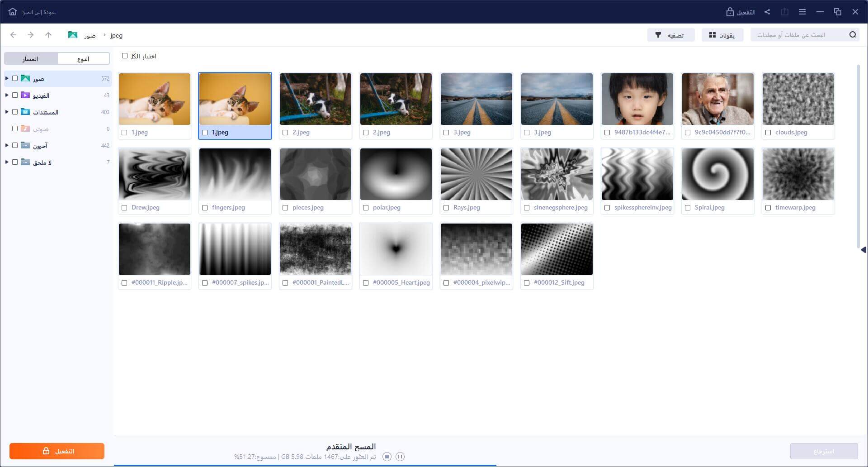Click the filter (تصفيه) button
868x467 pixels.
coord(670,35)
